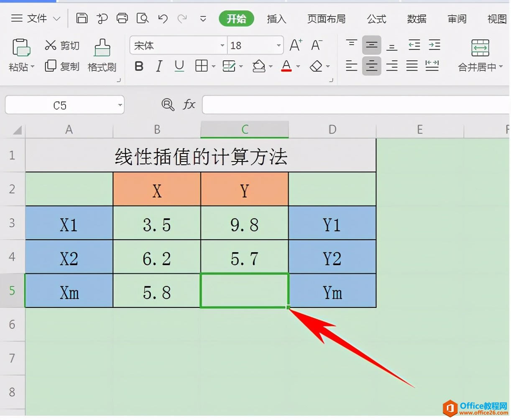Expand quick access toolbar customization arrow

point(203,19)
